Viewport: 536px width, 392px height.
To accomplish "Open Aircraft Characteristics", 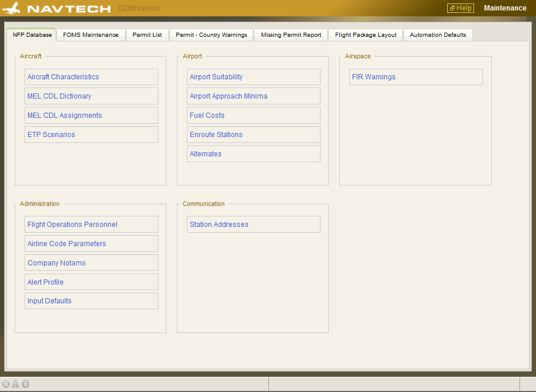I will pos(91,77).
